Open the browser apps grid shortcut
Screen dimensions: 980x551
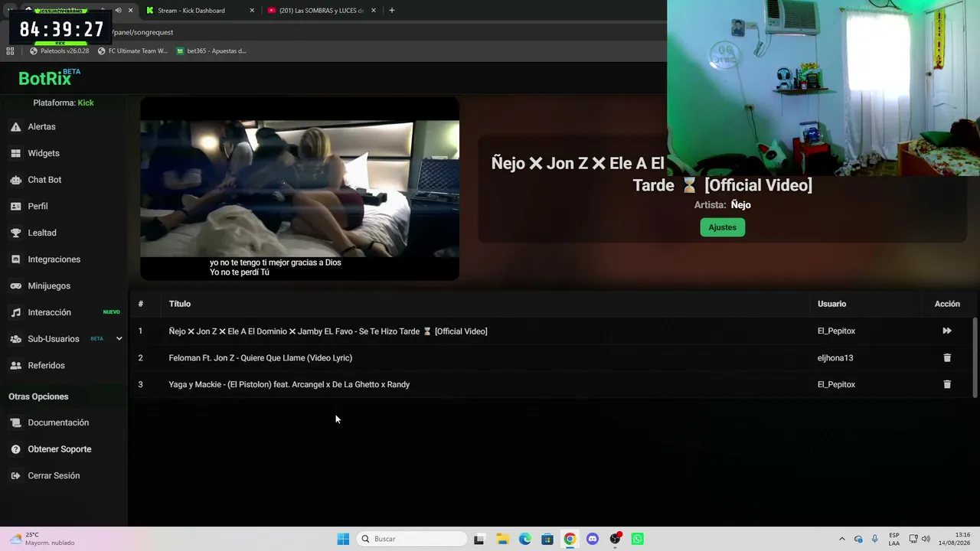click(10, 51)
